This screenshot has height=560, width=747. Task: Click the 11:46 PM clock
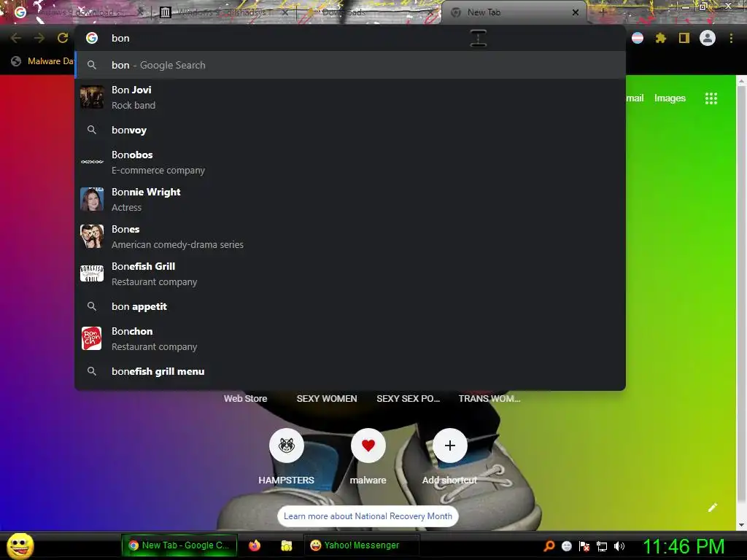click(684, 546)
